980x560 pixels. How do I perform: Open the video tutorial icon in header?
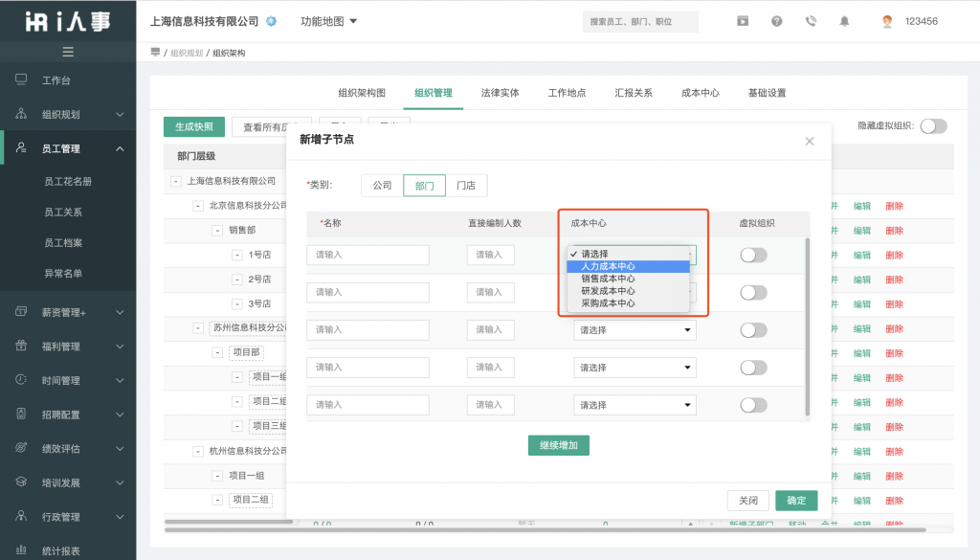pyautogui.click(x=743, y=21)
